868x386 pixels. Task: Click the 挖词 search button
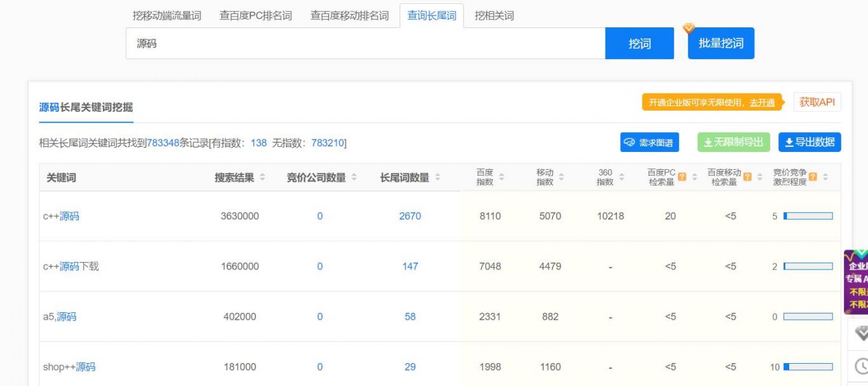[x=639, y=44]
